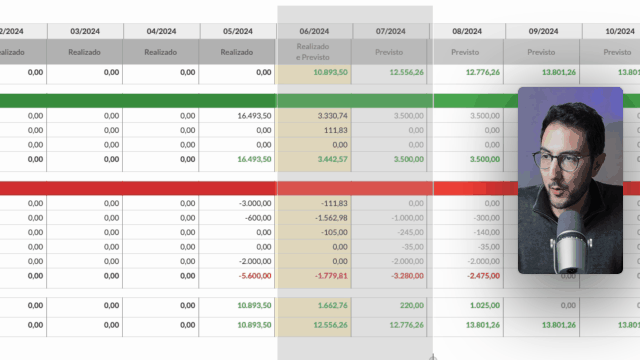Screen dimensions: 640x360
Task: Click the 'Previsto' label under 08/2024
Action: (x=465, y=52)
